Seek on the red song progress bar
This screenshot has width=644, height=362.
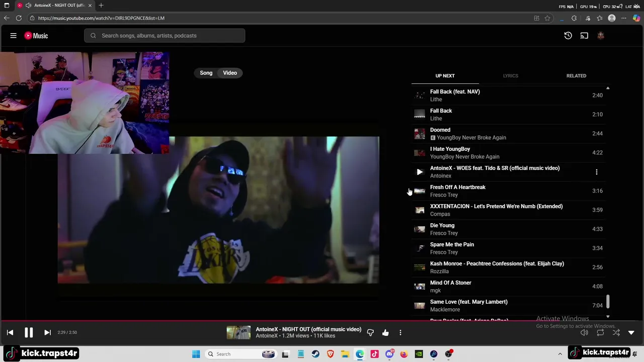322,320
